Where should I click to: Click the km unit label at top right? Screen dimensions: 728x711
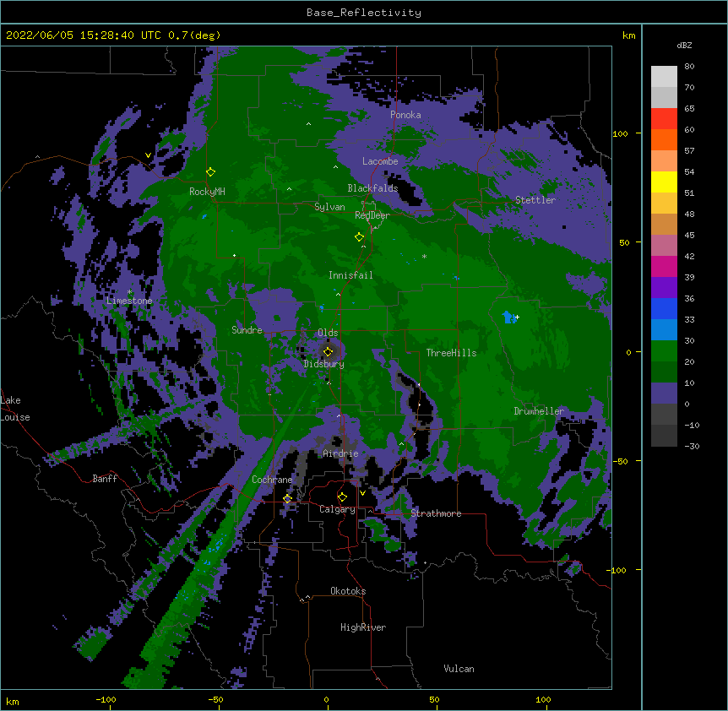tap(629, 35)
